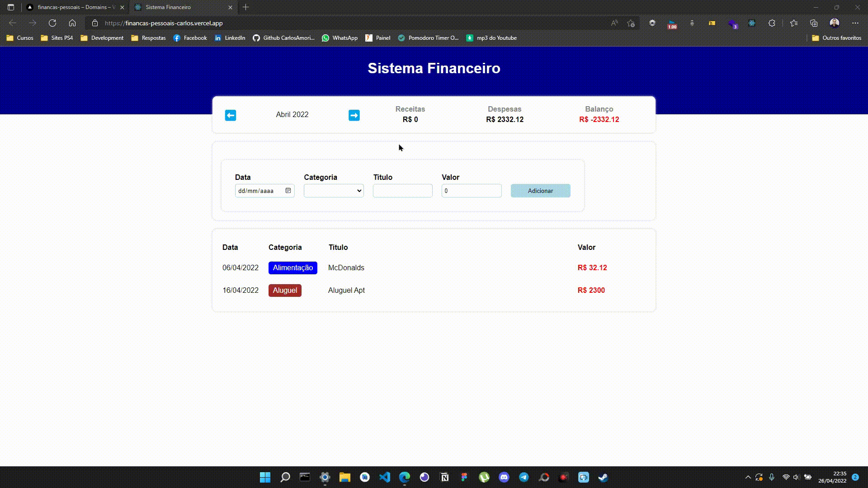
Task: Click the 16/04/2022 date cell
Action: [240, 291]
